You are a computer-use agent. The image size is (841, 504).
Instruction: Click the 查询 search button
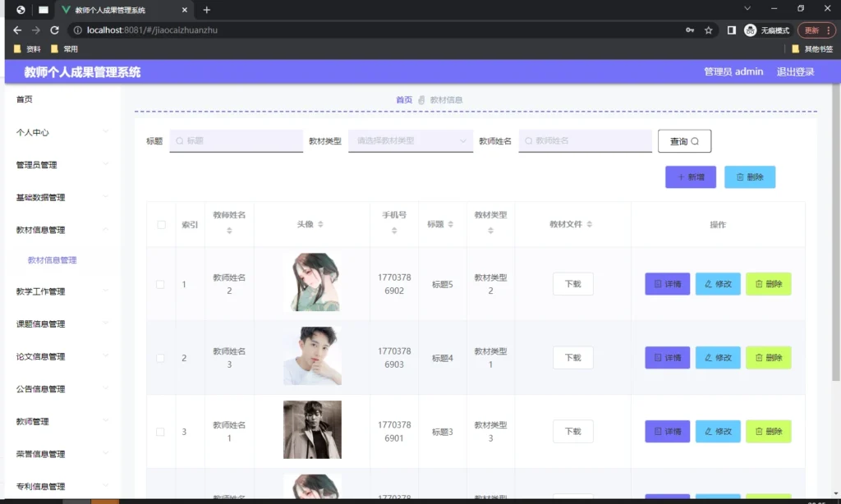coord(684,141)
